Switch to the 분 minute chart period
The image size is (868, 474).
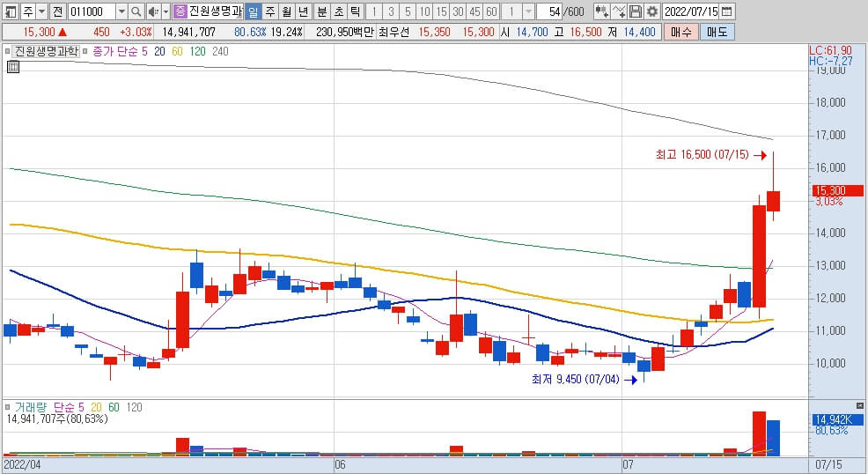[322, 11]
